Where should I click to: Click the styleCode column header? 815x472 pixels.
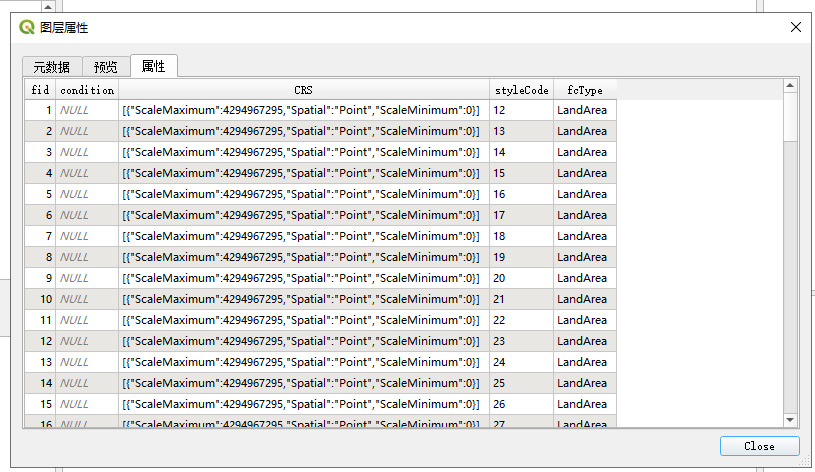click(521, 90)
